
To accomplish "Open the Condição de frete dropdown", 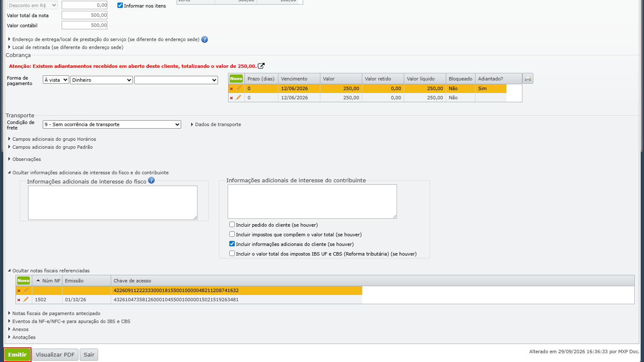I will (112, 124).
